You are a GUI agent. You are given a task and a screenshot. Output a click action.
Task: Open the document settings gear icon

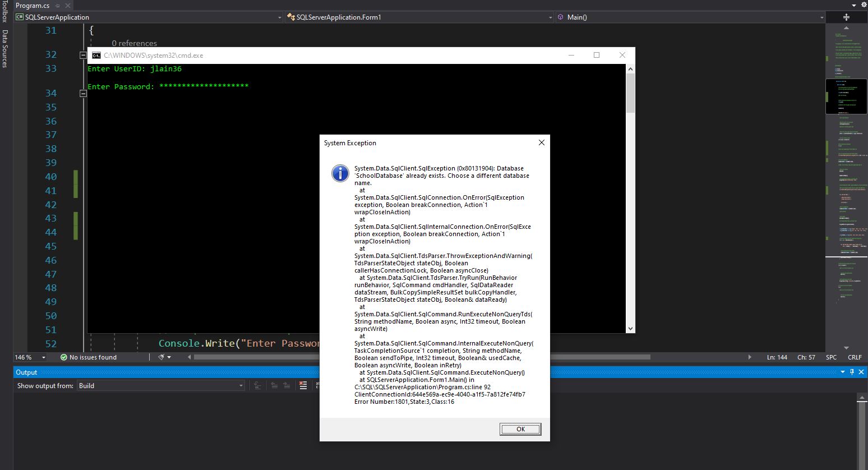point(863,5)
